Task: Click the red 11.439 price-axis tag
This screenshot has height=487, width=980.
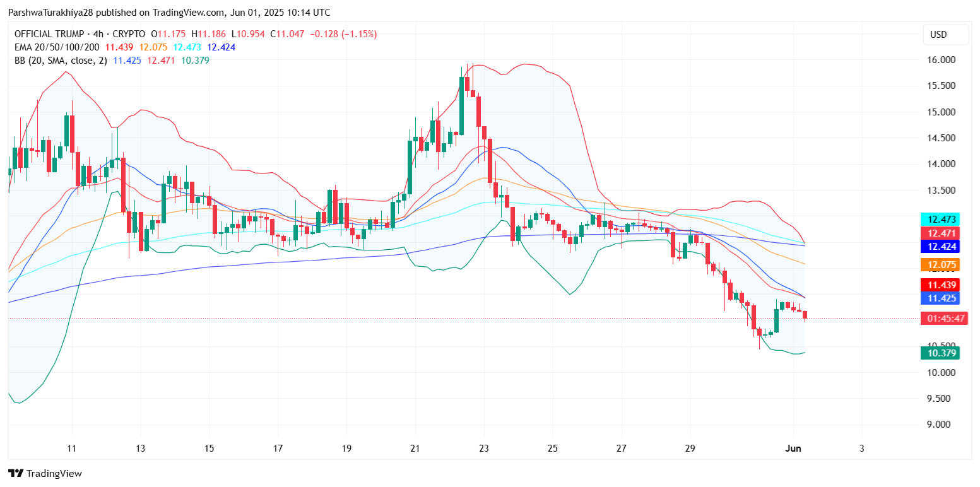Action: point(940,285)
